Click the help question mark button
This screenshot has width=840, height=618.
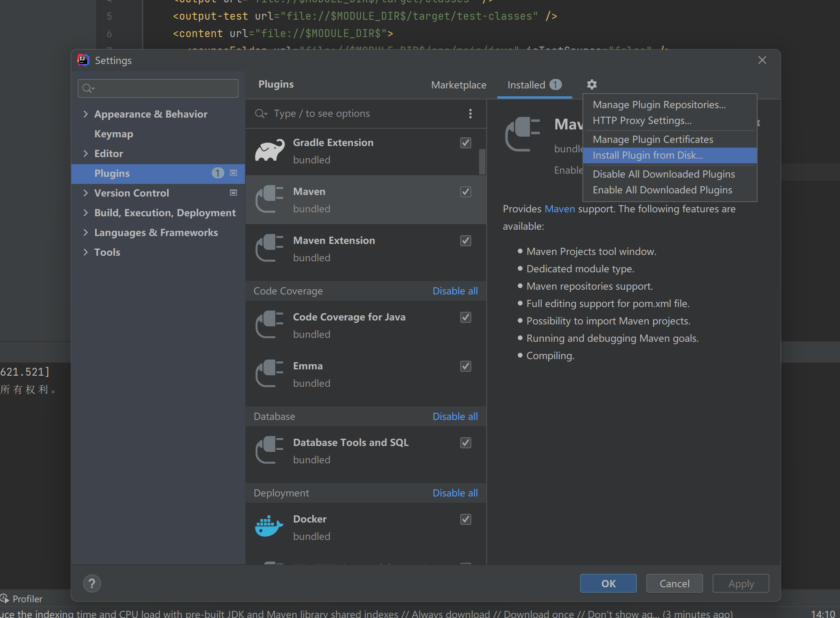[92, 583]
